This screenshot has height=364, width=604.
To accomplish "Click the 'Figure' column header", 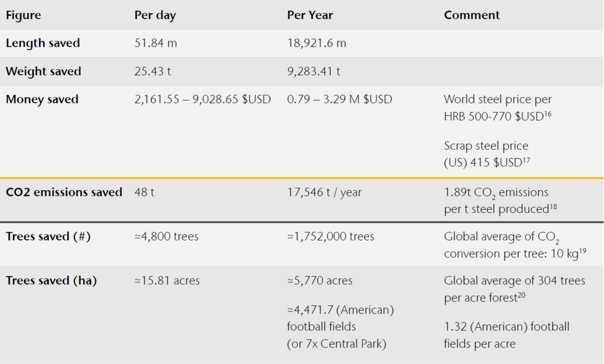I will tap(23, 15).
